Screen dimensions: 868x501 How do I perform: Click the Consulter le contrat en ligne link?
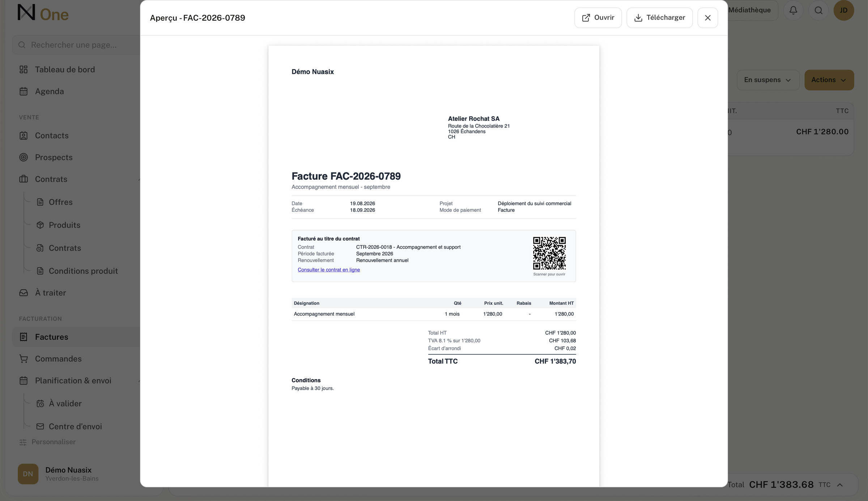pyautogui.click(x=328, y=270)
